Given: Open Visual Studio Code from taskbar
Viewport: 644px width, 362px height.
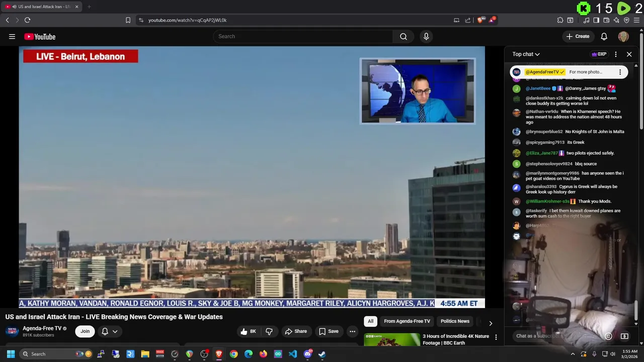Looking at the screenshot, I should [292, 354].
